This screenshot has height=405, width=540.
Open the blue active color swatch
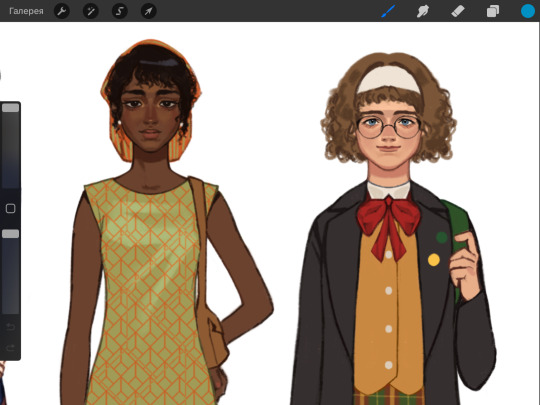pyautogui.click(x=528, y=11)
